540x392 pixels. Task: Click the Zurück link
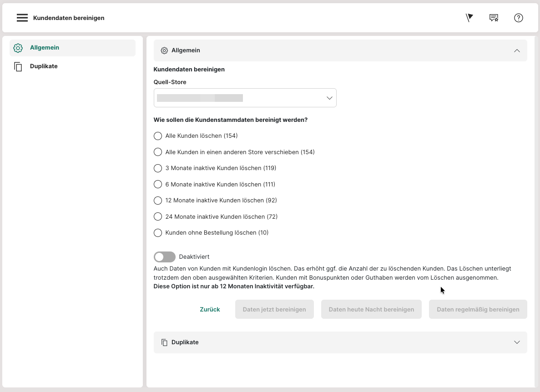click(x=210, y=309)
